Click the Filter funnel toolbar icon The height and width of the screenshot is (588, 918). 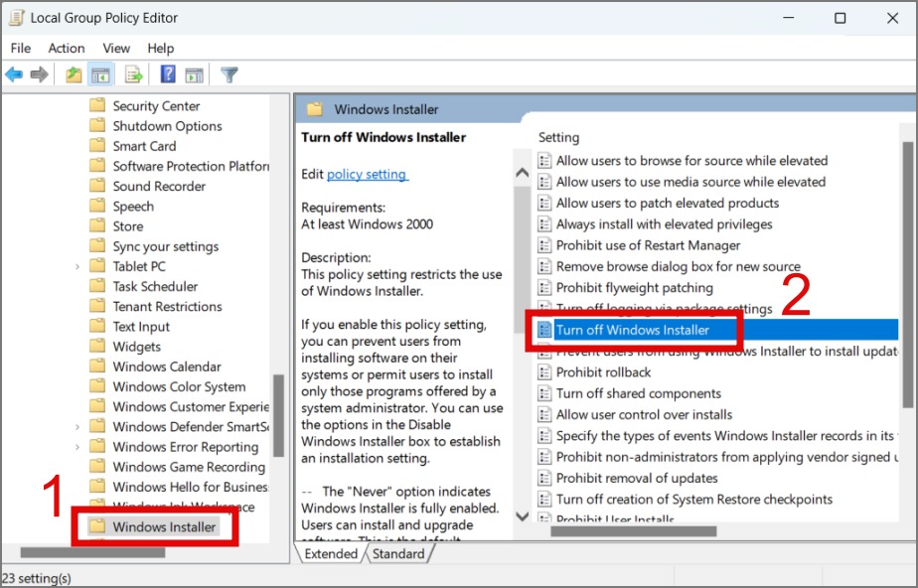click(x=229, y=74)
